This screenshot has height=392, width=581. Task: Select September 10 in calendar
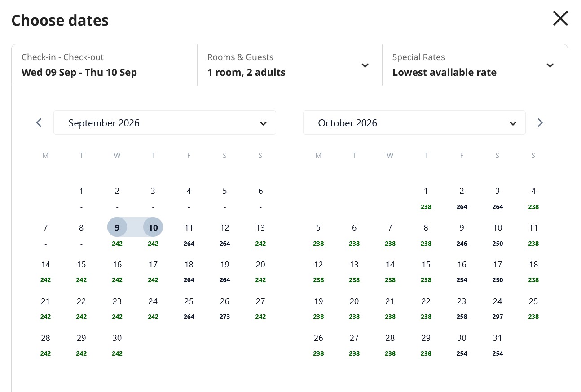click(153, 232)
